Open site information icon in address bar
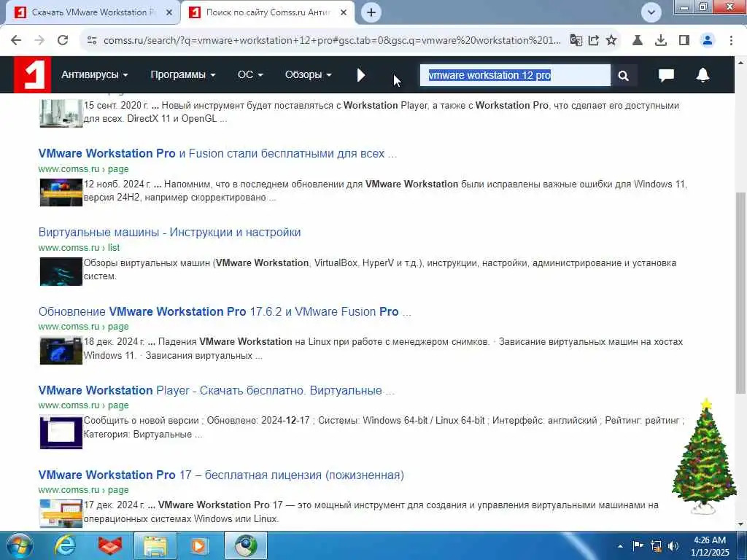The width and height of the screenshot is (747, 560). [92, 41]
